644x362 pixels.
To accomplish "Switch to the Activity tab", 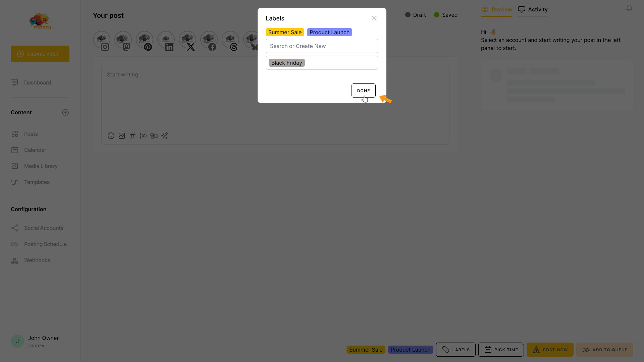I will (533, 9).
